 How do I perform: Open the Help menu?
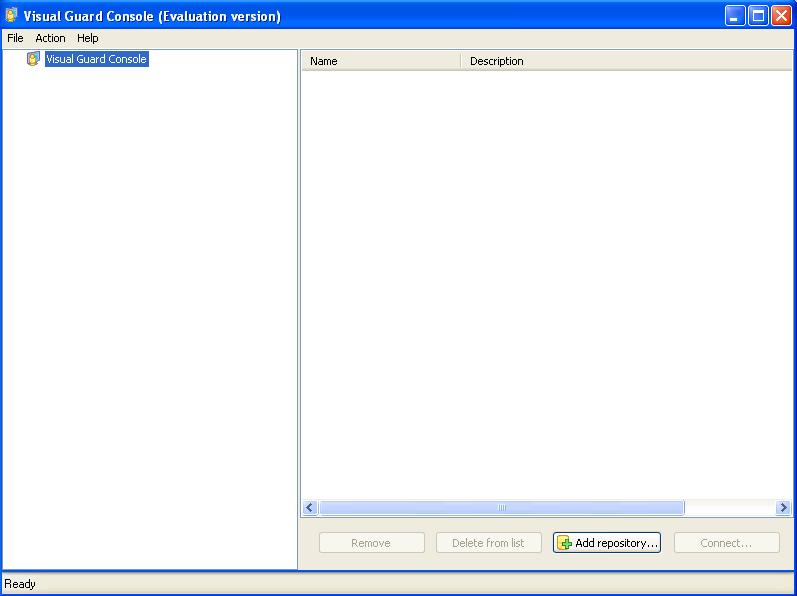point(88,38)
